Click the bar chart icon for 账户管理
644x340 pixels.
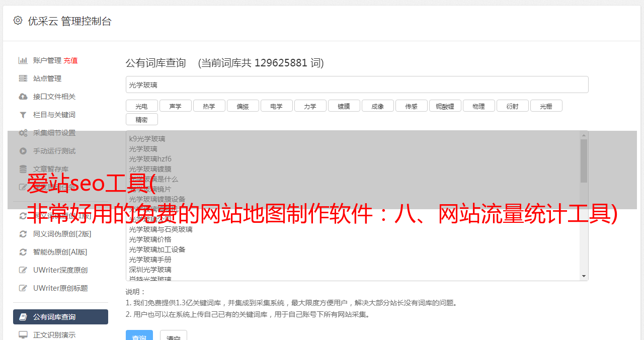pos(23,60)
